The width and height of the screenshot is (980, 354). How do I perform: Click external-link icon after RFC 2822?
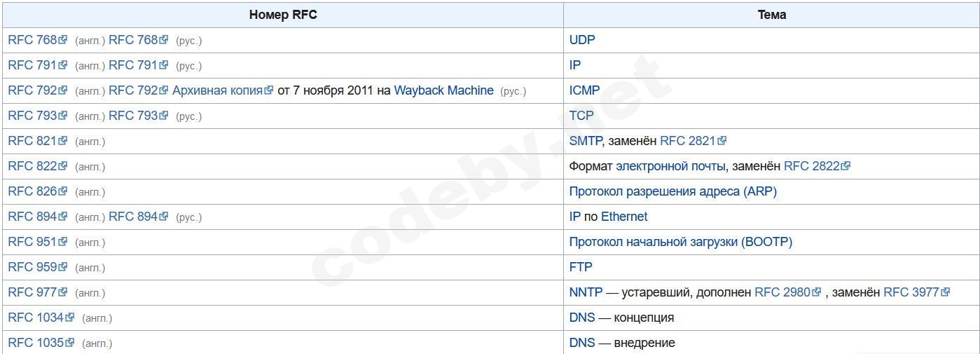pos(846,166)
